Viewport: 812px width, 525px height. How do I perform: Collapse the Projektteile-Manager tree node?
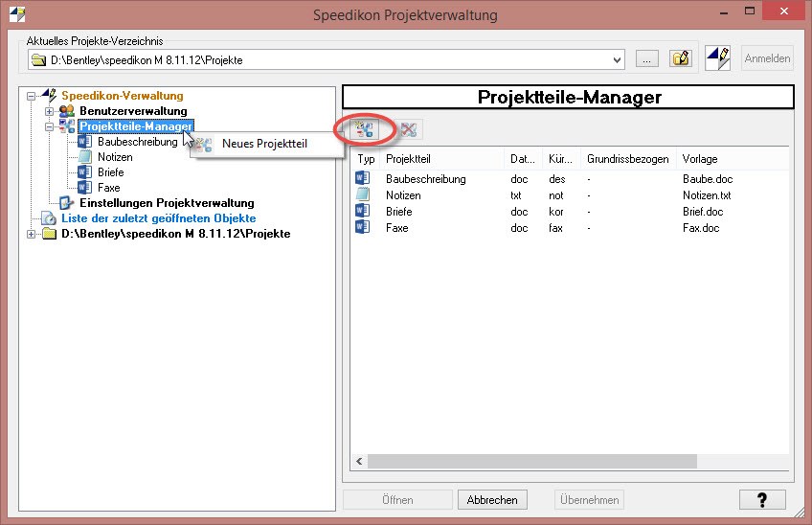pyautogui.click(x=49, y=126)
